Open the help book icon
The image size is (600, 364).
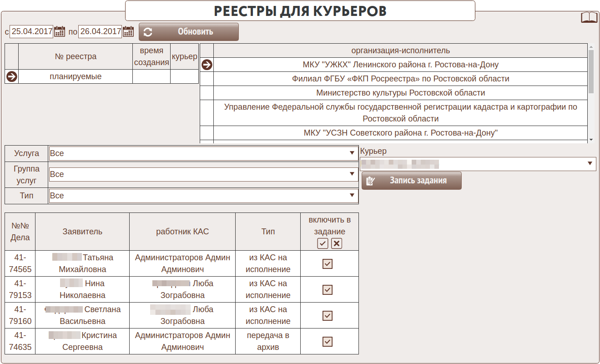click(589, 17)
